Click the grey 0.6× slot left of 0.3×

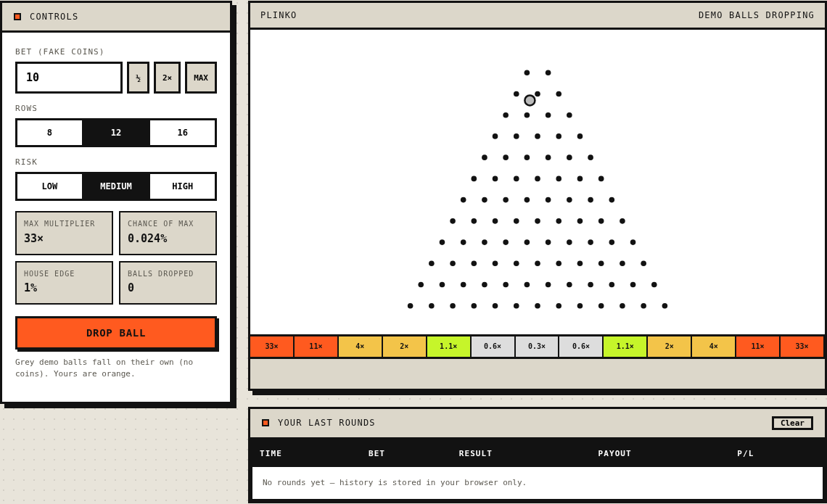[493, 347]
